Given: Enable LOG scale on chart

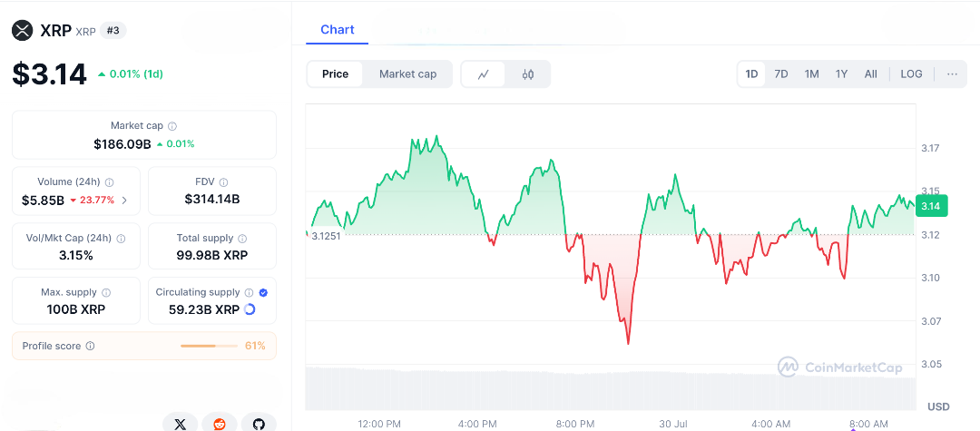Looking at the screenshot, I should coord(911,74).
